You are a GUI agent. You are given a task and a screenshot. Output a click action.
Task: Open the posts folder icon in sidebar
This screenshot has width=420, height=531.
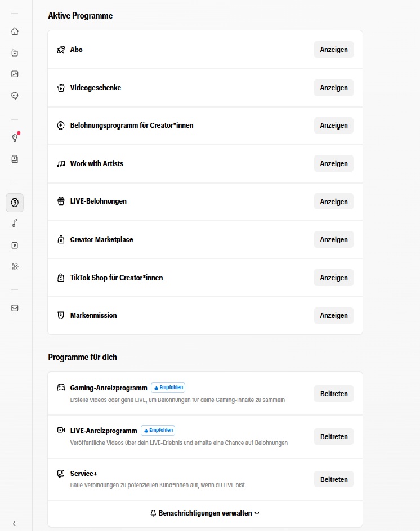(x=15, y=53)
